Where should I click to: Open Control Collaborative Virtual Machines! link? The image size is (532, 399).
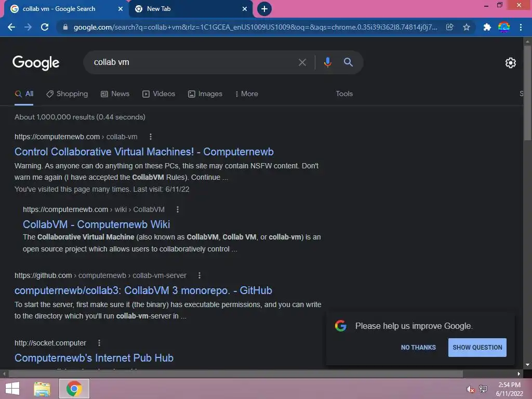coord(144,152)
